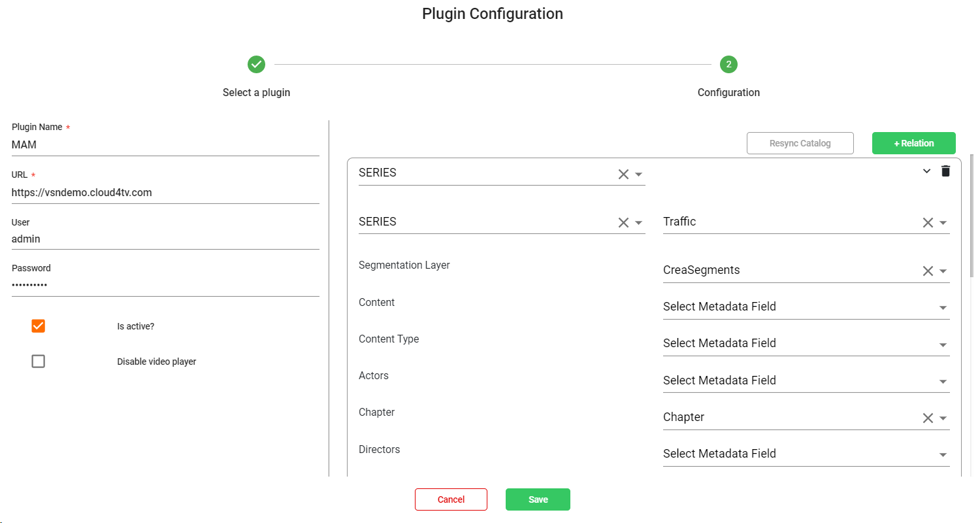980x523 pixels.
Task: Delete the SERIES relation with trash icon
Action: click(x=945, y=171)
